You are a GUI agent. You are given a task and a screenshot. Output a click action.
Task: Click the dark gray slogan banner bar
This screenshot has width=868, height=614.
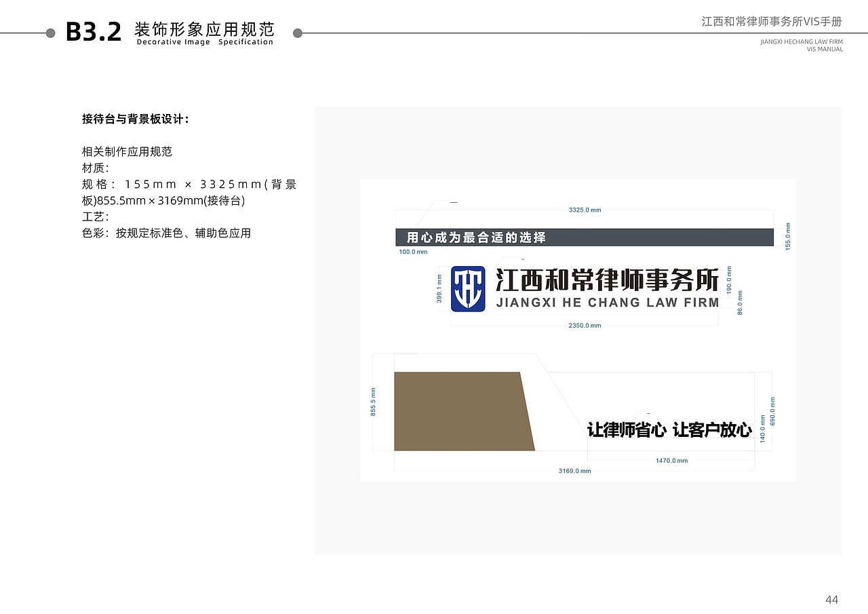point(585,237)
